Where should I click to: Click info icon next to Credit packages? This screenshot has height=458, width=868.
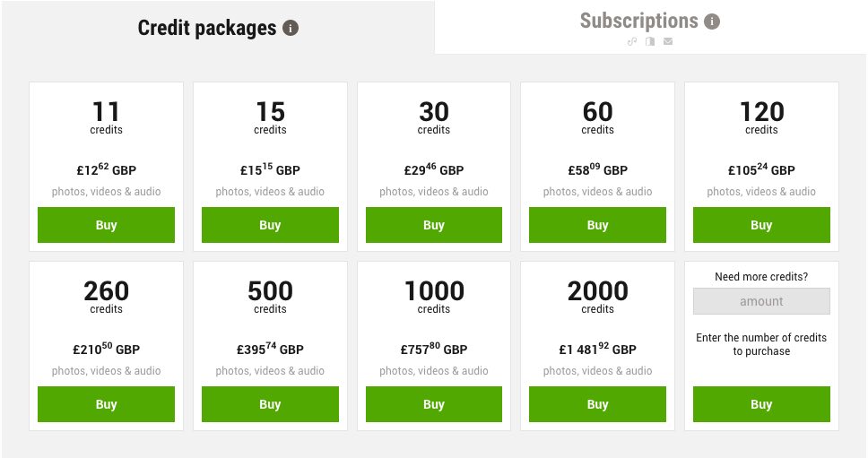tap(290, 28)
